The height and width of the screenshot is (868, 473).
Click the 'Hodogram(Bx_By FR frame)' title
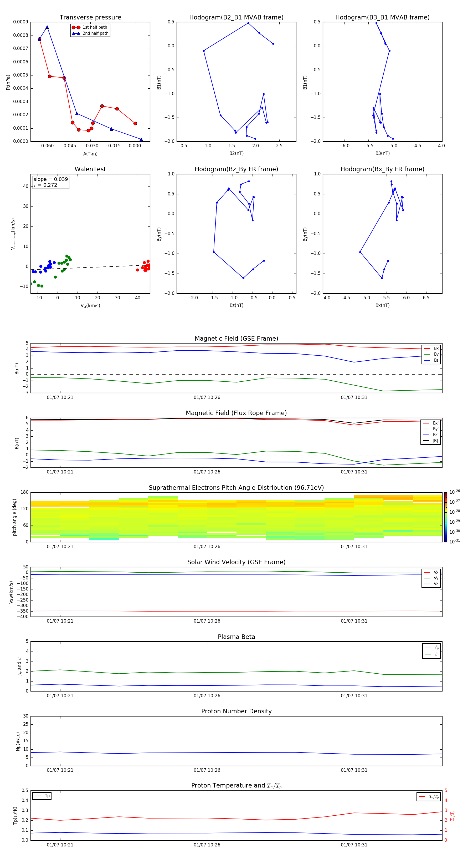click(382, 169)
